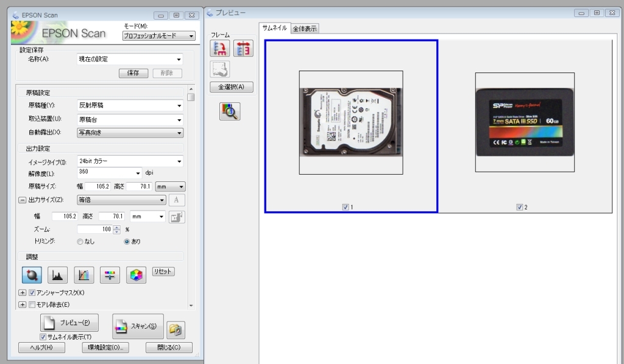Viewport: 624px width, 364px height.
Task: Select the SSD thumbnail 2
Action: (525, 122)
